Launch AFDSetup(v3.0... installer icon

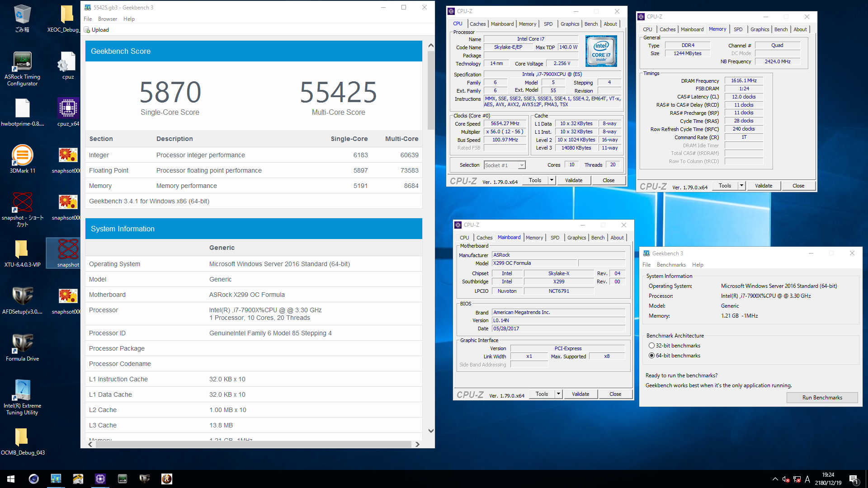click(22, 300)
